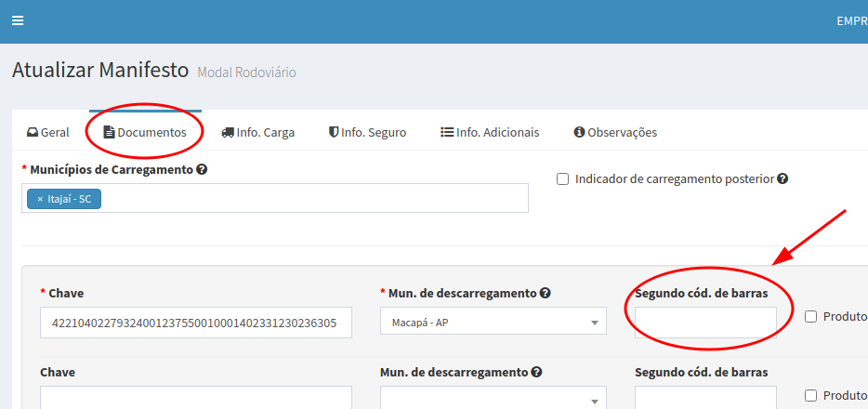Open the empty second-row Mun. de descarregamento dropdown
The image size is (868, 409).
coord(493,400)
